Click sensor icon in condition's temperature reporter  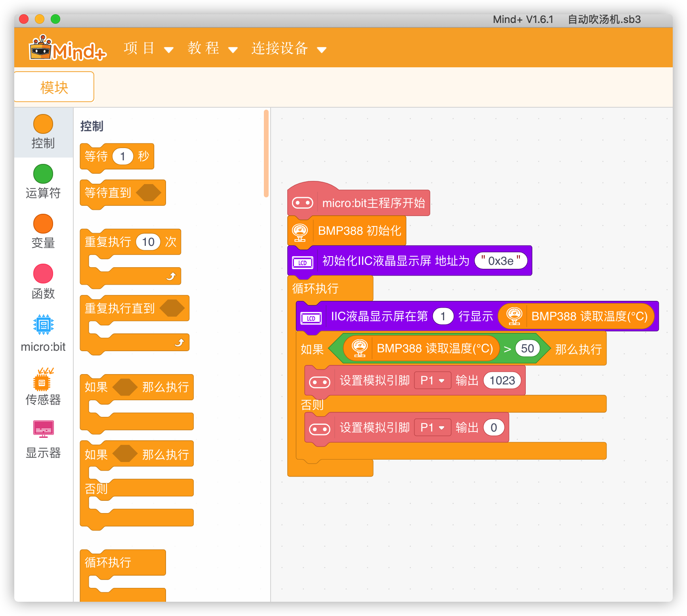tap(360, 348)
